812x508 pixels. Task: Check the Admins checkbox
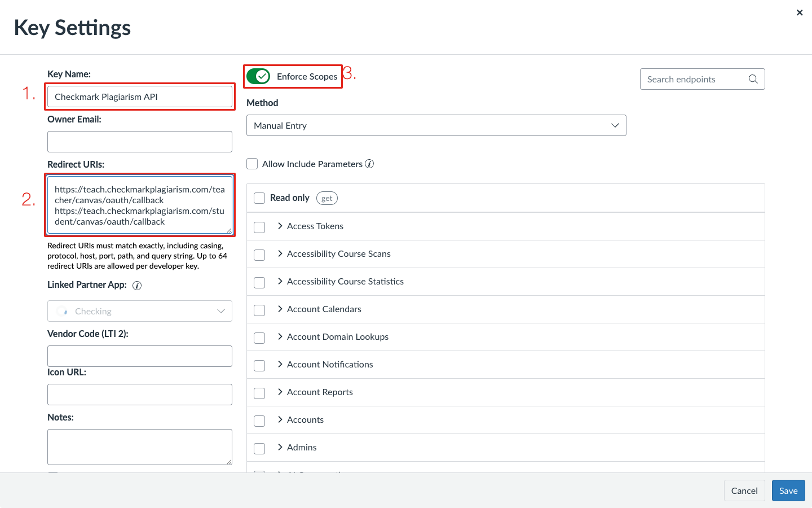coord(259,448)
